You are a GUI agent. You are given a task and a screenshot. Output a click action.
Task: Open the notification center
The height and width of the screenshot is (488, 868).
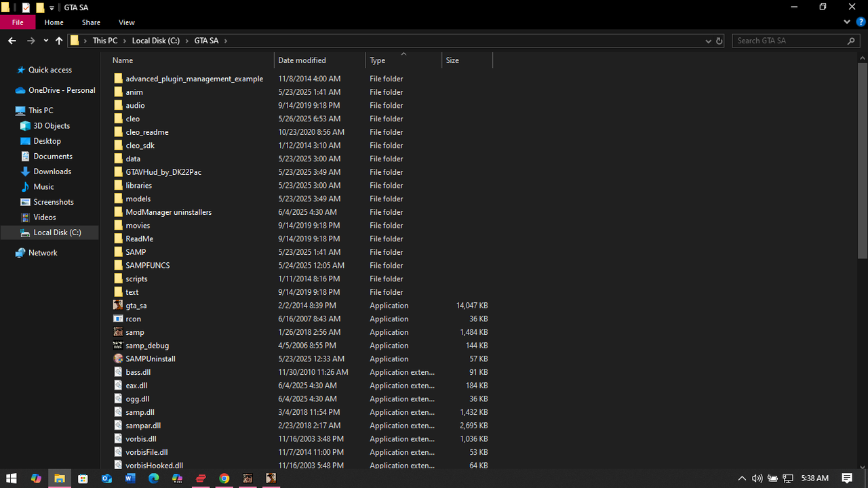coord(847,479)
